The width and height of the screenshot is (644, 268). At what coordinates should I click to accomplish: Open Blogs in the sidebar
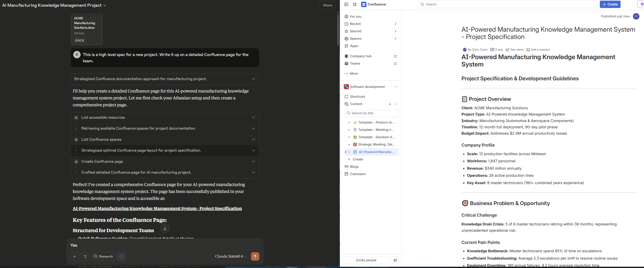354,167
